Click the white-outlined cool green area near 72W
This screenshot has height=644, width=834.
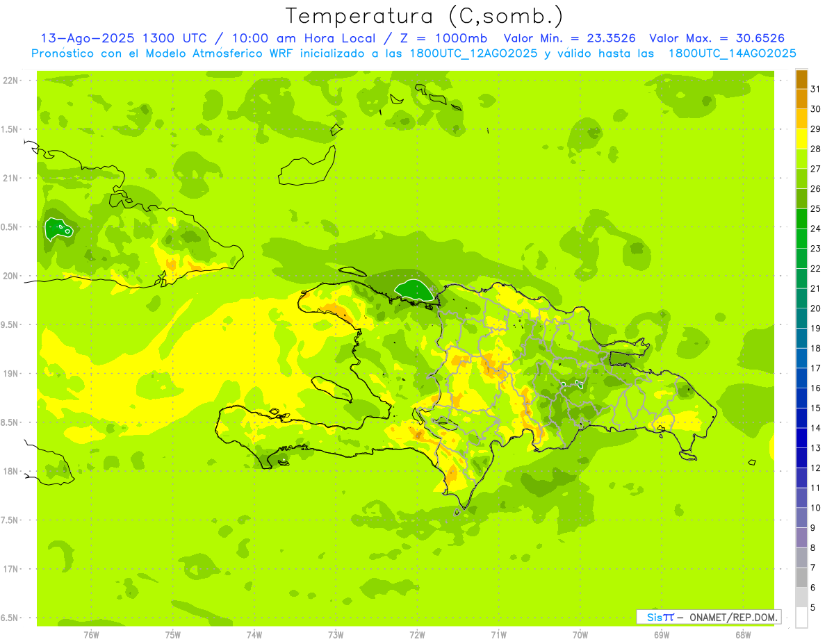[414, 290]
